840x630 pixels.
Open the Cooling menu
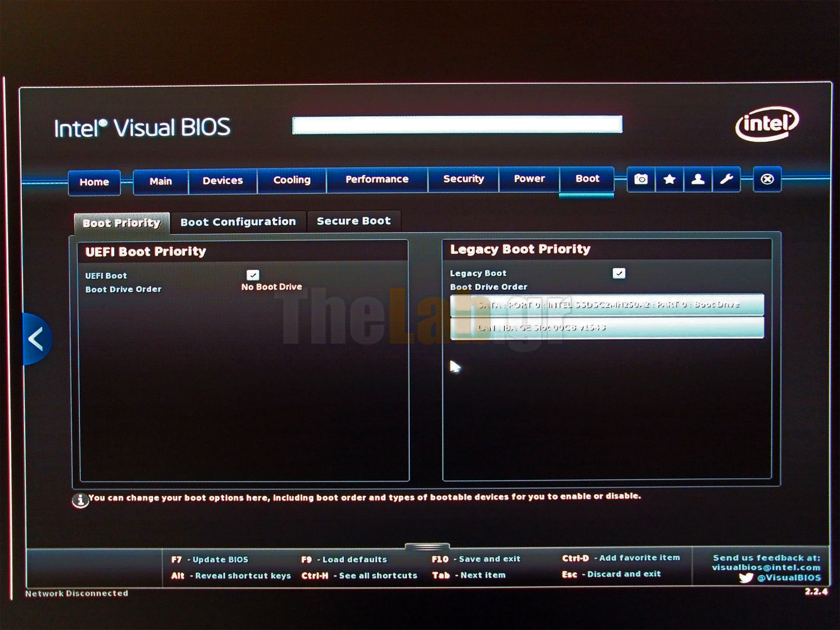292,180
